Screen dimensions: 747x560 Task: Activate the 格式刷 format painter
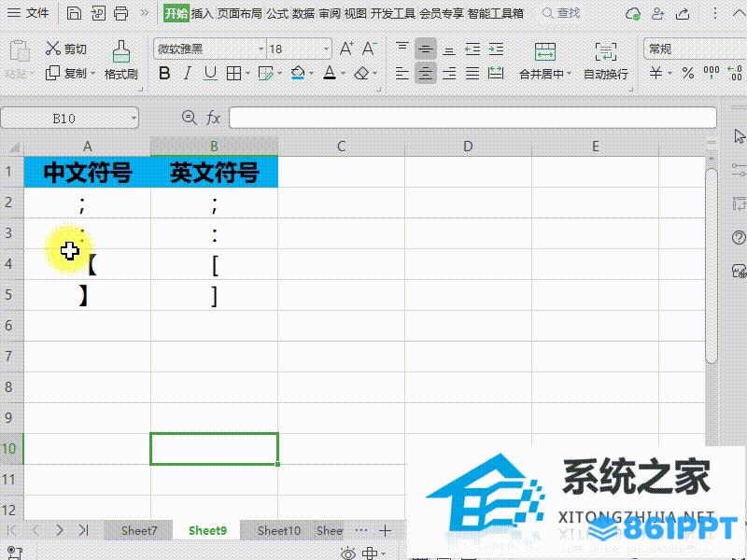pos(121,60)
